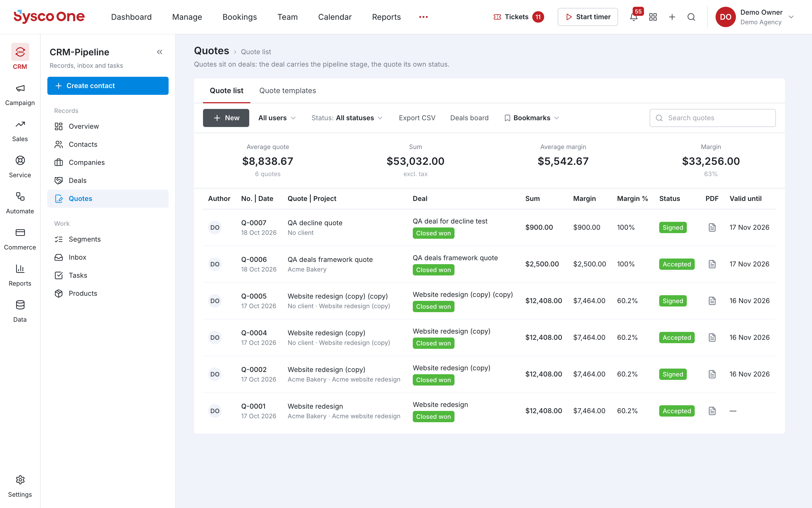Focus the Search quotes field

pos(712,118)
